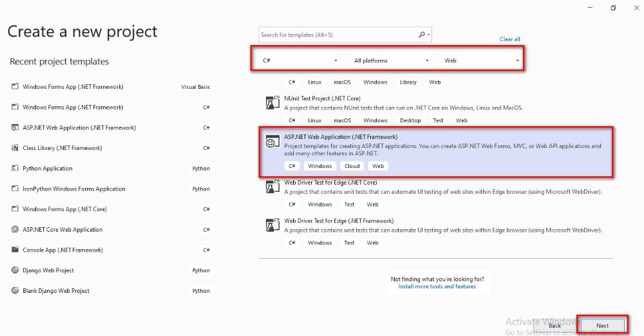This screenshot has height=336, width=644.
Task: Click the icon next to Visual Basic Windows Forms App
Action: [x=15, y=86]
